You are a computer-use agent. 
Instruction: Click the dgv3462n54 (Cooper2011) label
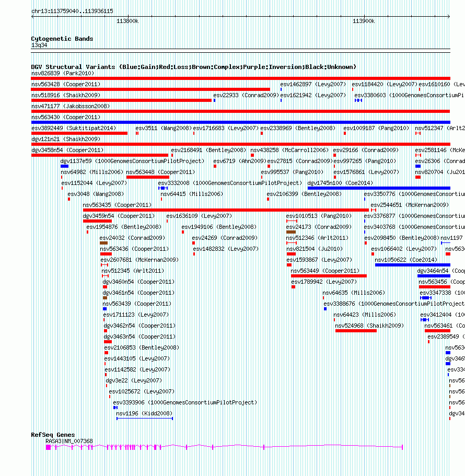[x=140, y=326]
